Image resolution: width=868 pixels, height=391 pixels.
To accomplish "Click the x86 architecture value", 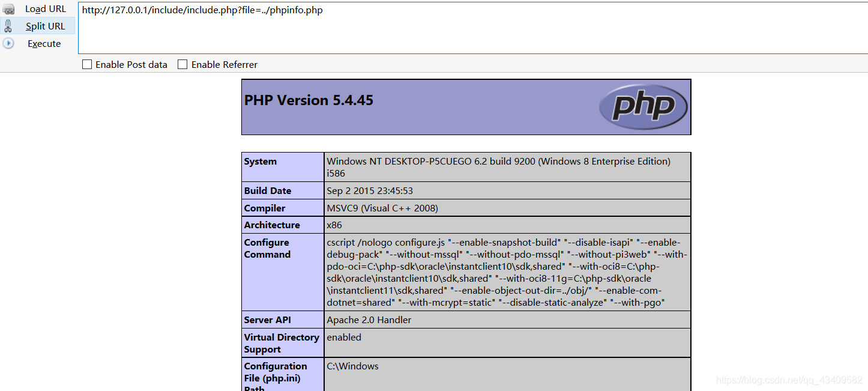I will click(x=334, y=225).
